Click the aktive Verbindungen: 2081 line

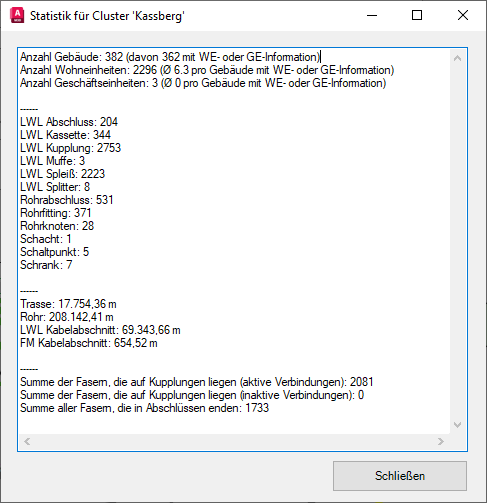(x=197, y=382)
